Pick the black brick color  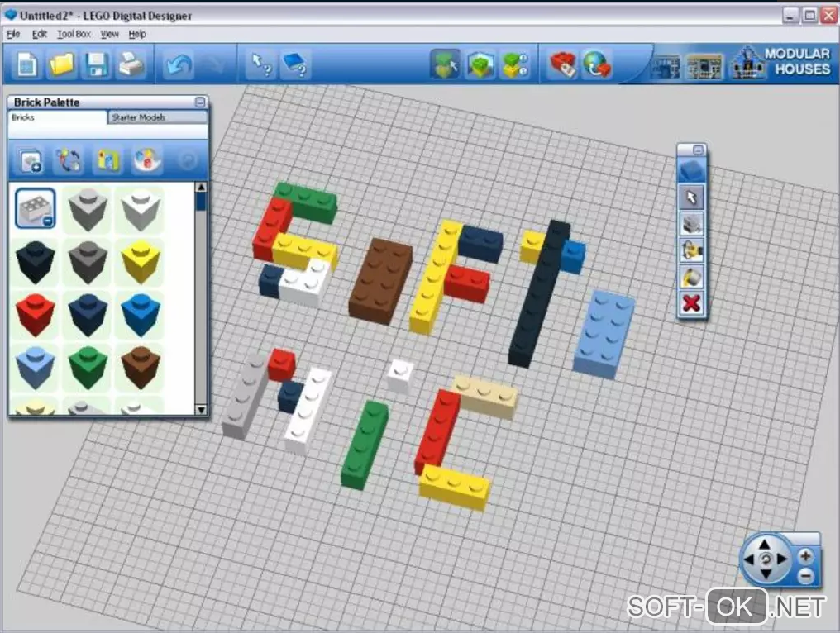click(x=36, y=262)
